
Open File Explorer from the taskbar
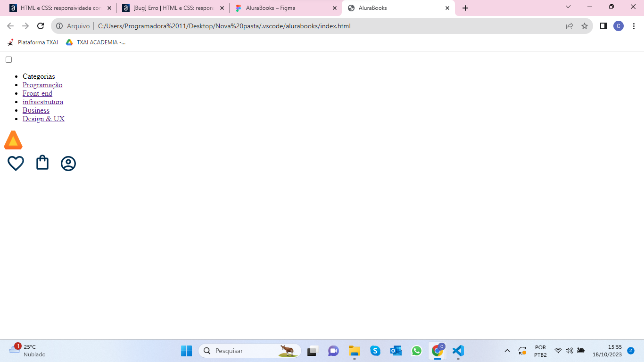coord(354,351)
